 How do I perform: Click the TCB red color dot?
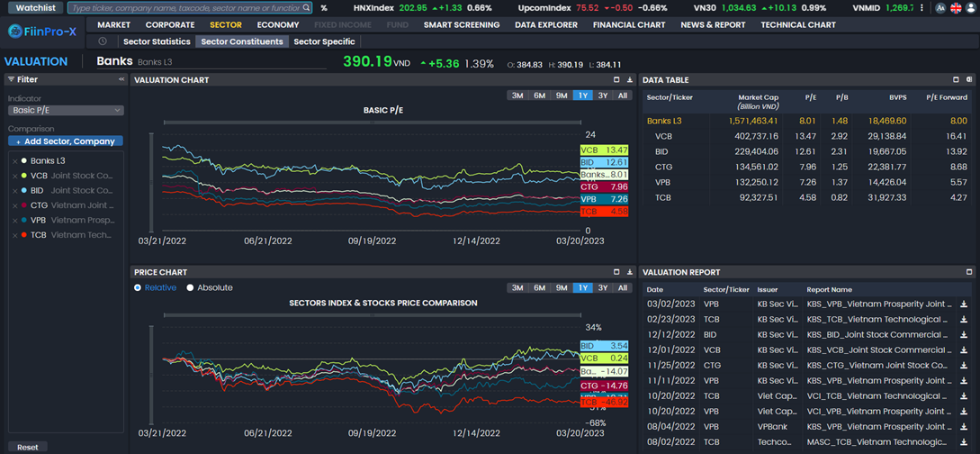(24, 235)
